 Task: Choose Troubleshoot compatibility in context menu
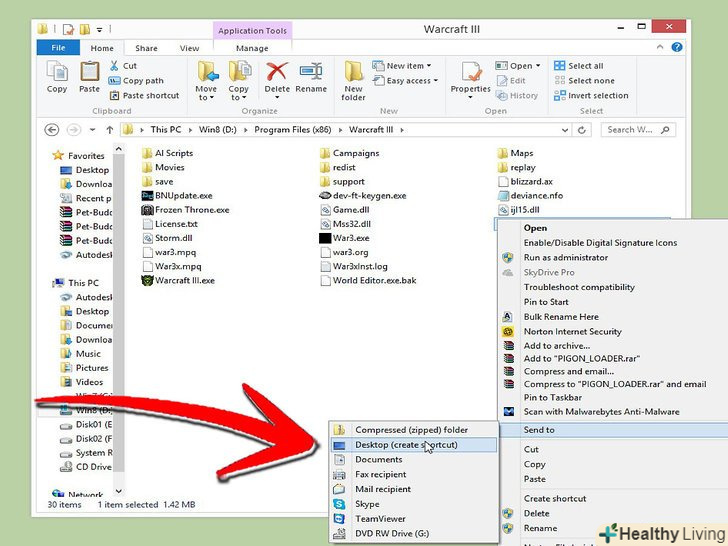(579, 287)
